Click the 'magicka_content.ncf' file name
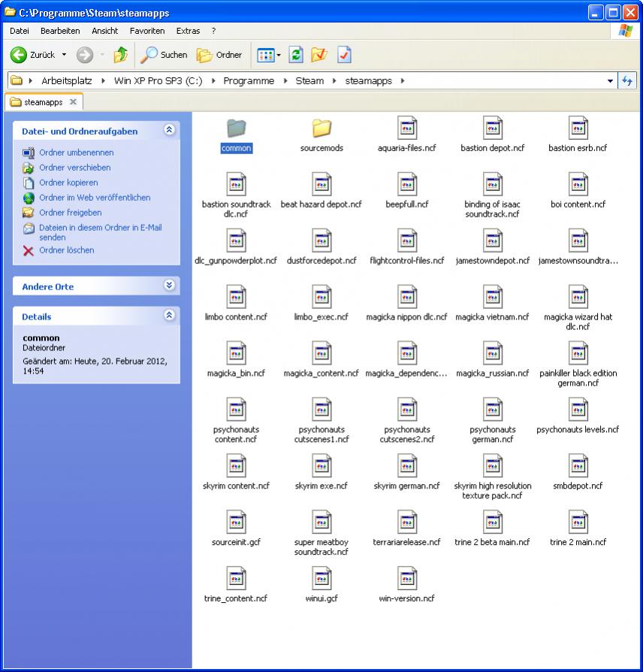The height and width of the screenshot is (672, 643). click(321, 374)
